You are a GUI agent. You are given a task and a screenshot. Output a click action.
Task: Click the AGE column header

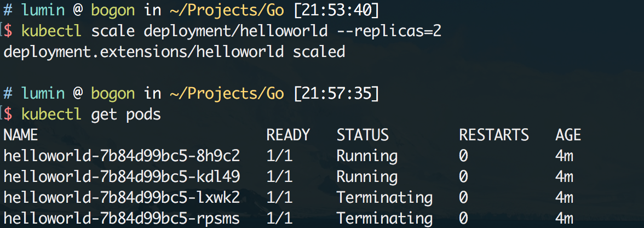(568, 135)
